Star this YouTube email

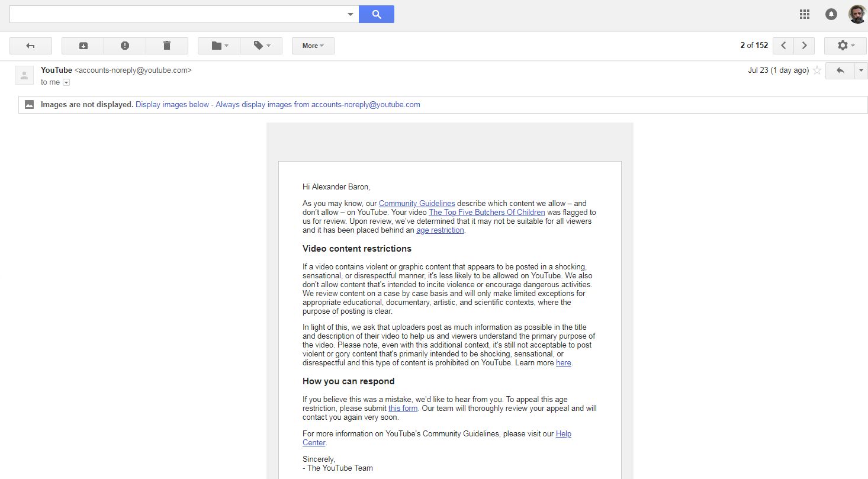tap(817, 70)
